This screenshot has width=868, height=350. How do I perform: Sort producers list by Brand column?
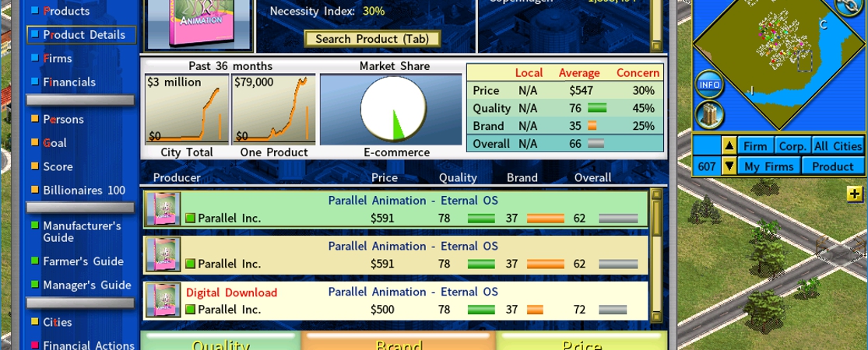tap(522, 177)
